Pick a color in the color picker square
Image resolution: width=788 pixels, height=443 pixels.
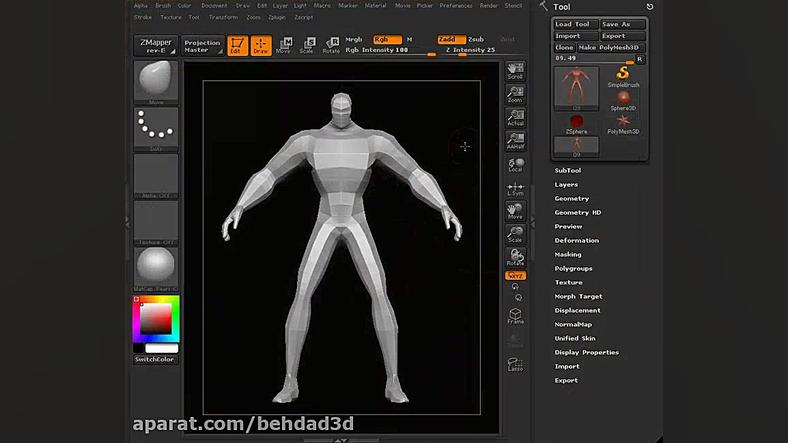click(x=156, y=318)
